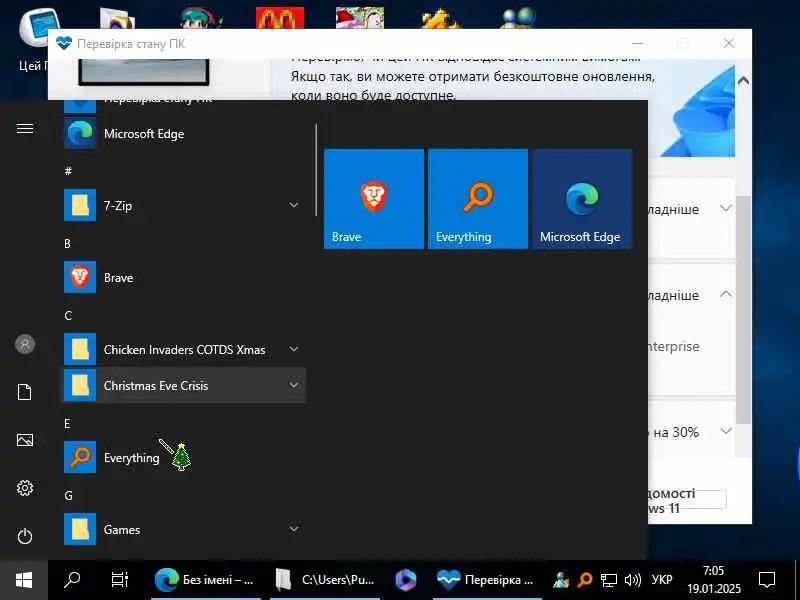Click the Microsoft Edge pinned tile
This screenshot has height=600, width=800.
tap(582, 199)
